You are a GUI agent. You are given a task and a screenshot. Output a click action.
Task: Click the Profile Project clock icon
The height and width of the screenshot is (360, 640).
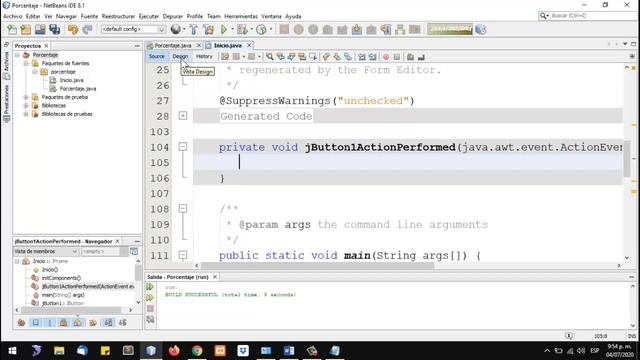click(x=261, y=29)
